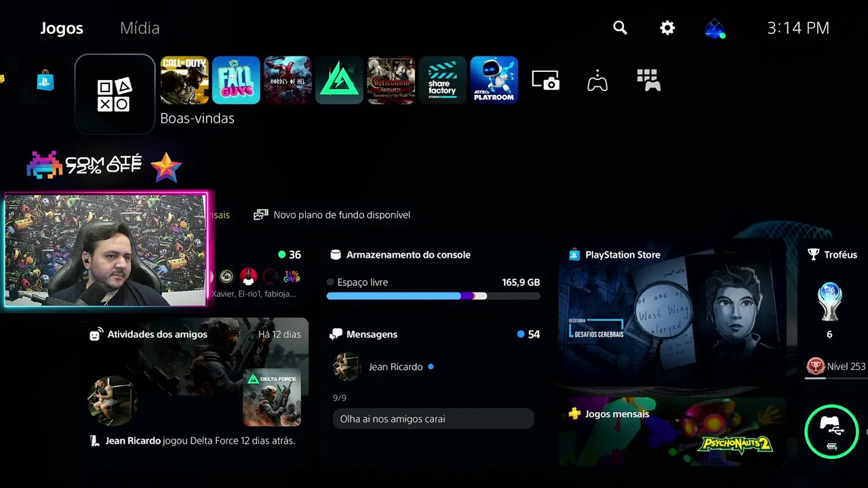Image resolution: width=868 pixels, height=488 pixels.
Task: Click the 165,9 GB free space value
Action: pyautogui.click(x=521, y=282)
